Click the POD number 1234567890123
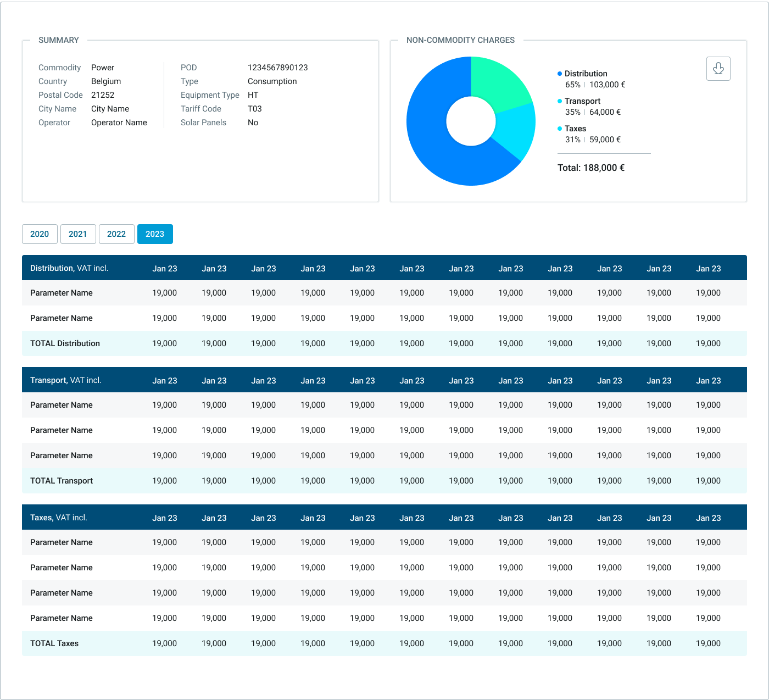 pyautogui.click(x=277, y=68)
